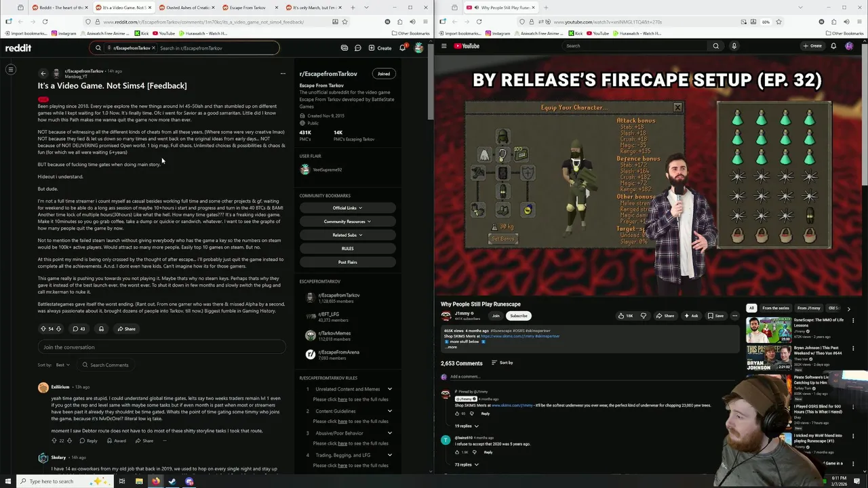Switch to 'Reddit - The heart of' tab

tap(60, 7)
